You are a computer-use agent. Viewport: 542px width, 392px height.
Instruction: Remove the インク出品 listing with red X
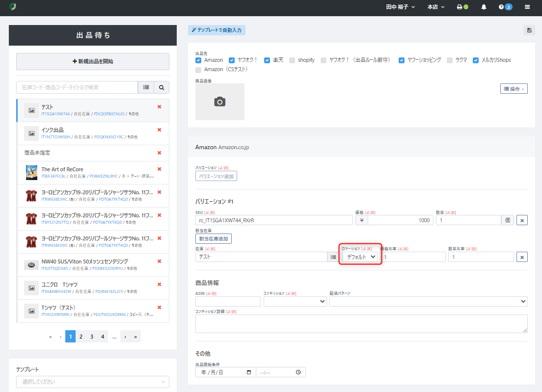pyautogui.click(x=160, y=130)
